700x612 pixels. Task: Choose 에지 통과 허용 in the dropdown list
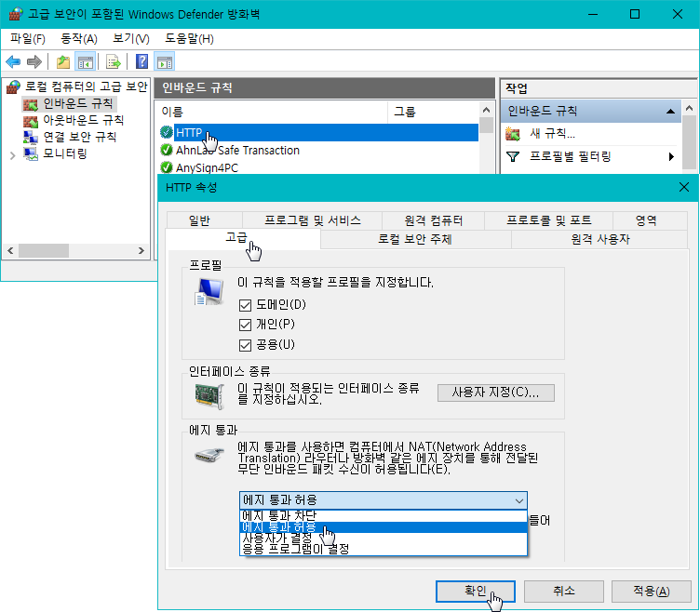383,527
